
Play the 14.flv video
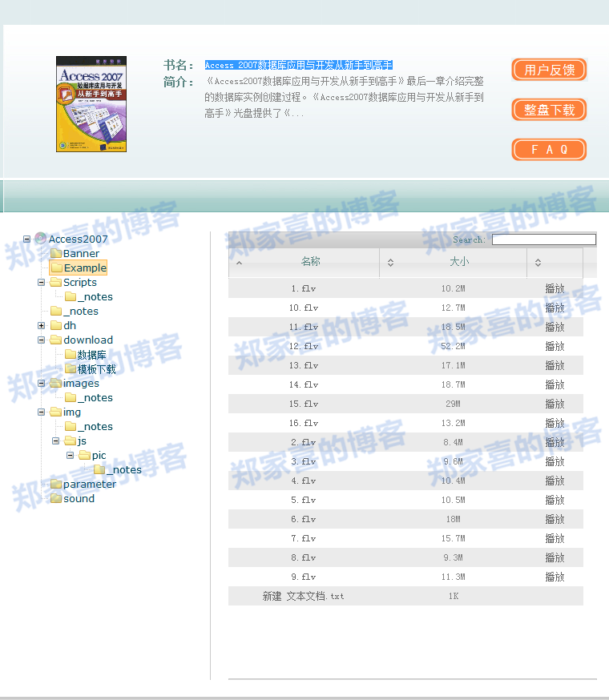(x=555, y=384)
